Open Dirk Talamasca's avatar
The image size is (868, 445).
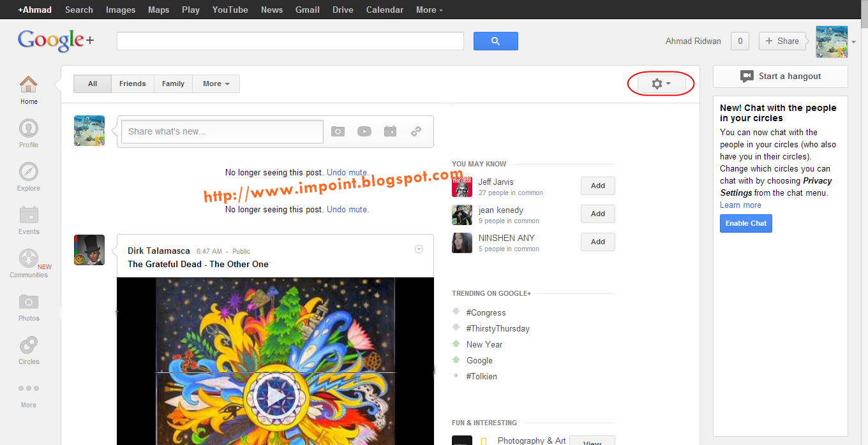coord(89,250)
